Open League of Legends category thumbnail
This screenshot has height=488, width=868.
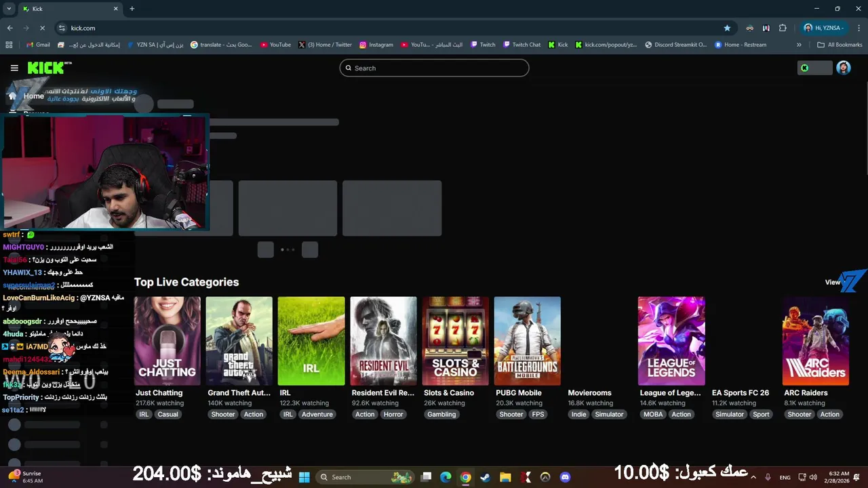click(671, 341)
